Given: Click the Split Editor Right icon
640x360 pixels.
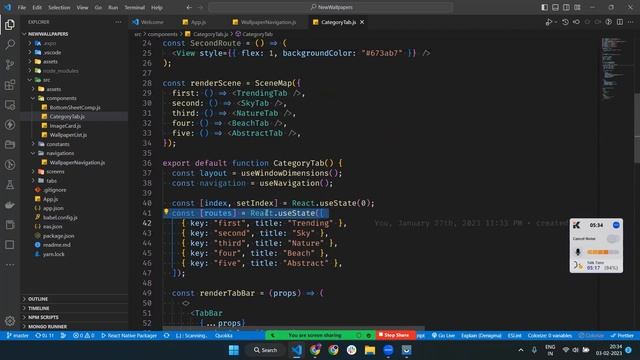Looking at the screenshot, I should click(x=620, y=22).
